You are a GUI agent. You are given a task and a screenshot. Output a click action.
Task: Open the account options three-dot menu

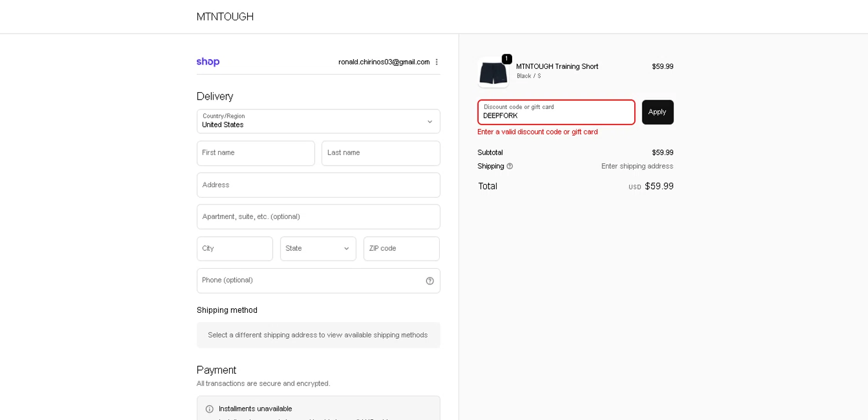(437, 62)
